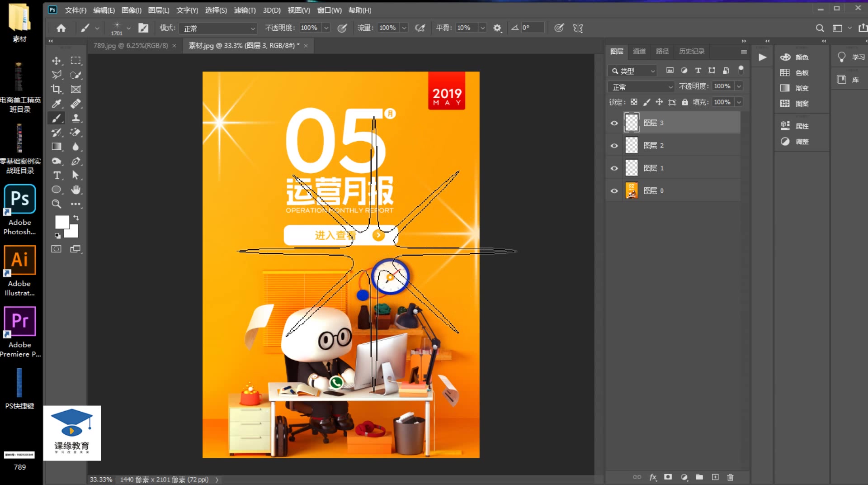The width and height of the screenshot is (868, 485).
Task: Open the flow 流量 dropdown arrow
Action: [x=404, y=28]
